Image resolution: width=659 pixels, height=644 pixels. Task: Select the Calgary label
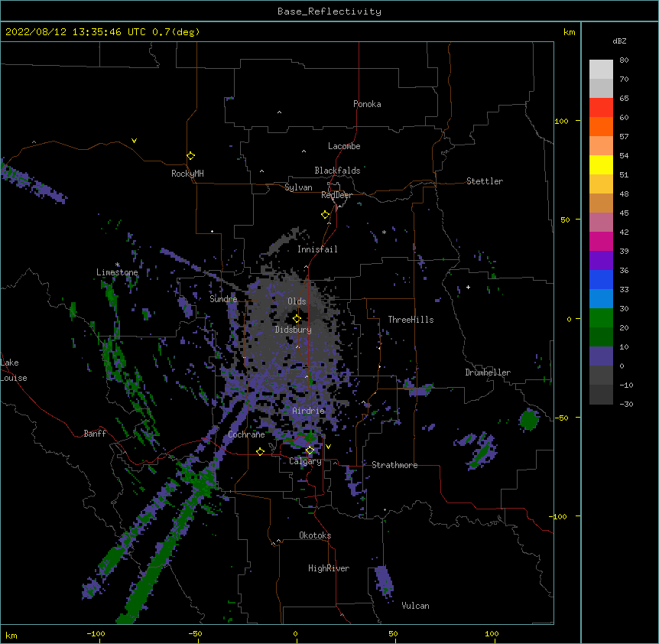click(x=305, y=461)
